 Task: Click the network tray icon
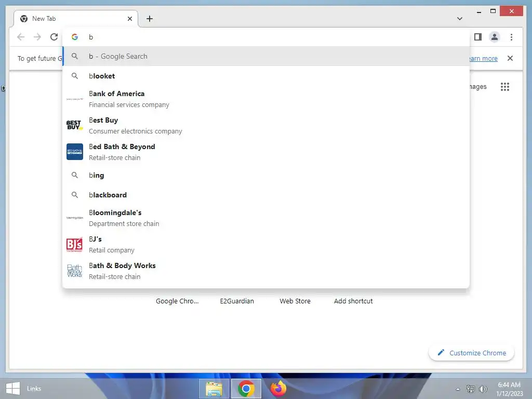click(470, 389)
